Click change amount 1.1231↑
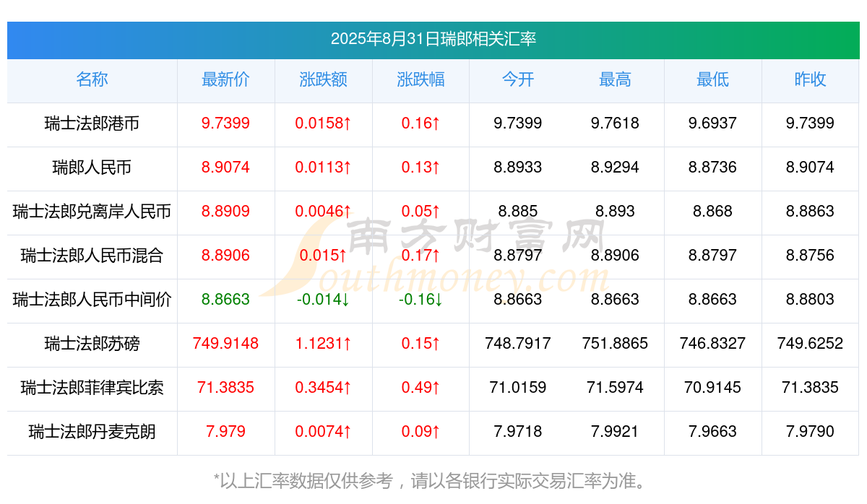Screen dimensions: 867x504 pos(323,344)
